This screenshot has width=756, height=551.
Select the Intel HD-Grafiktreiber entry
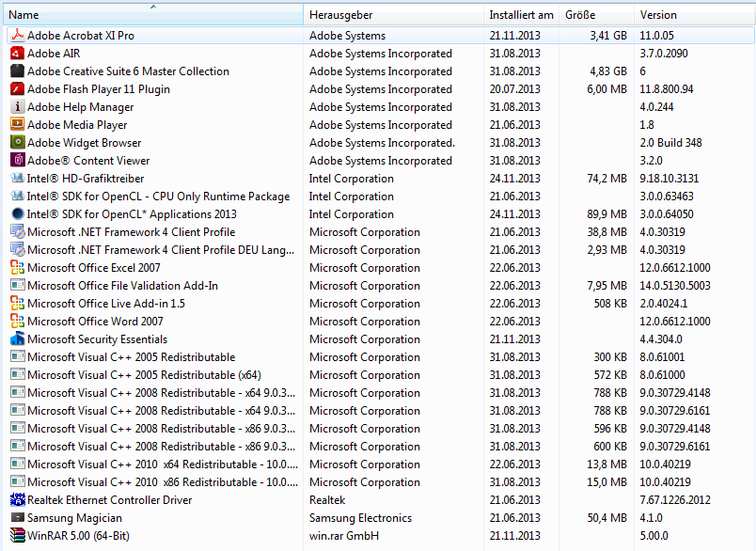coord(381,178)
